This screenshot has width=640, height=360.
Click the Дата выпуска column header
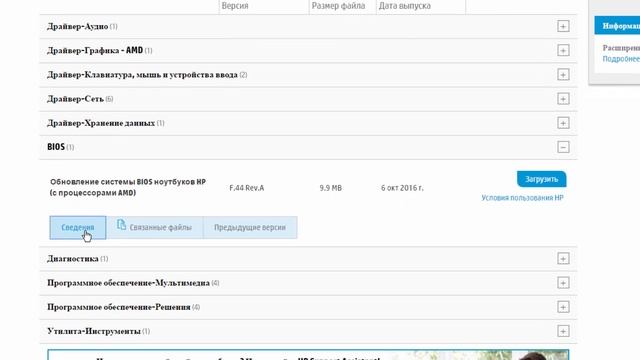[x=404, y=6]
